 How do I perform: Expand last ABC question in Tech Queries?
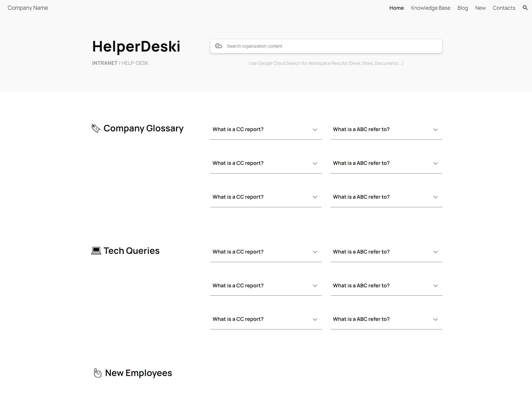[361, 319]
